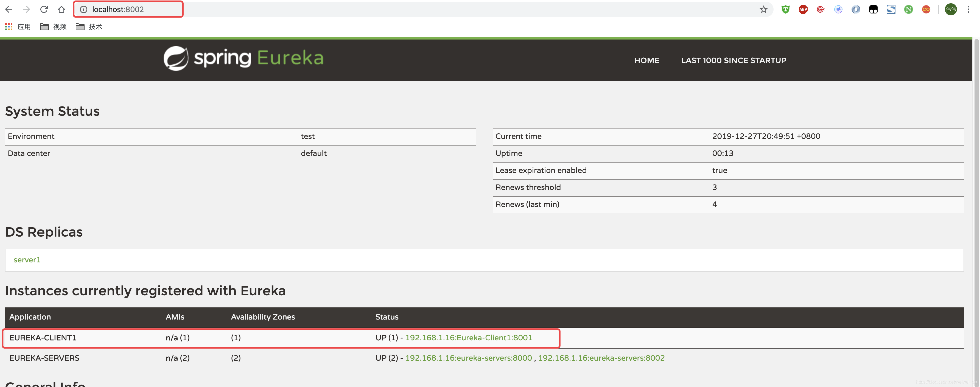This screenshot has height=387, width=980.
Task: Open the green shield T extension
Action: point(785,10)
